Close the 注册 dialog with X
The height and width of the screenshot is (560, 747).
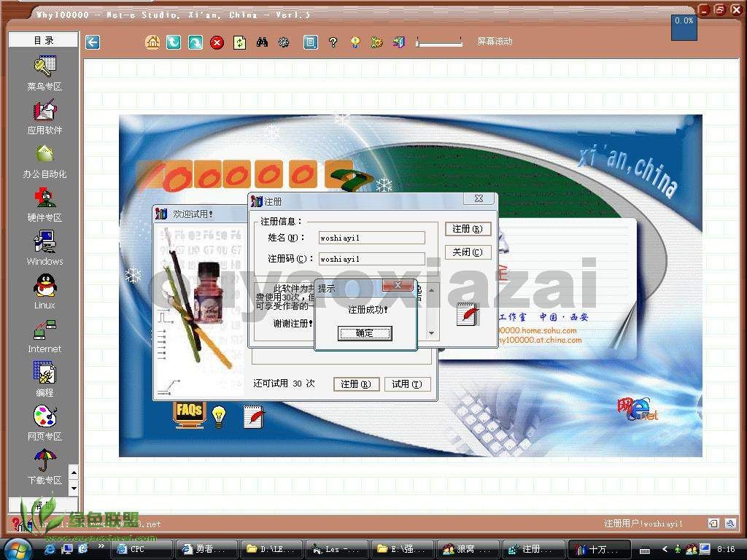(x=479, y=198)
